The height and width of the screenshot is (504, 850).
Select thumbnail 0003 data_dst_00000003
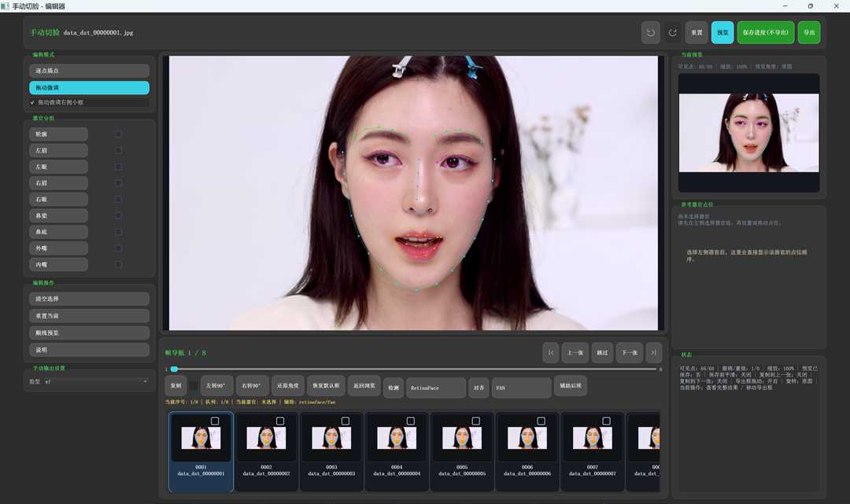pos(332,451)
